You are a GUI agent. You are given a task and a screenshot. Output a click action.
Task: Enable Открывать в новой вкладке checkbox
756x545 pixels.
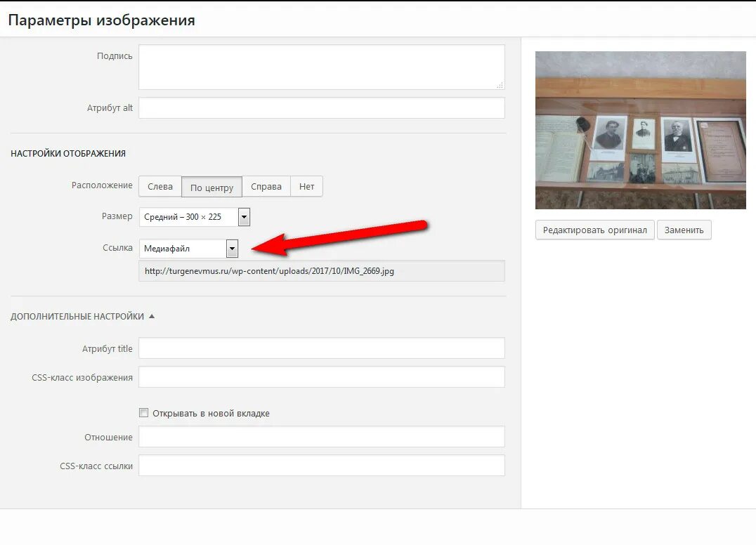(143, 413)
